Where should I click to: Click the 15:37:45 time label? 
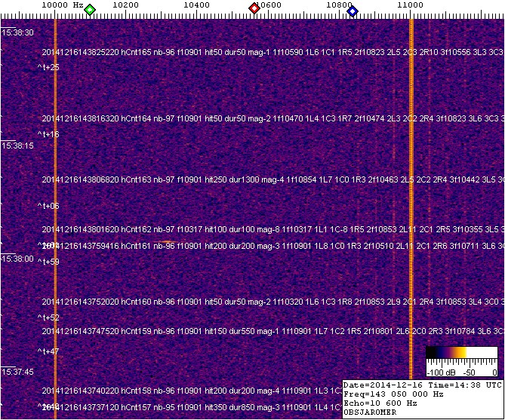[18, 372]
